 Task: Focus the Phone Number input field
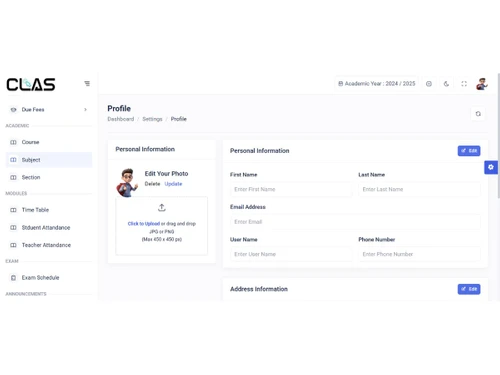click(x=419, y=254)
